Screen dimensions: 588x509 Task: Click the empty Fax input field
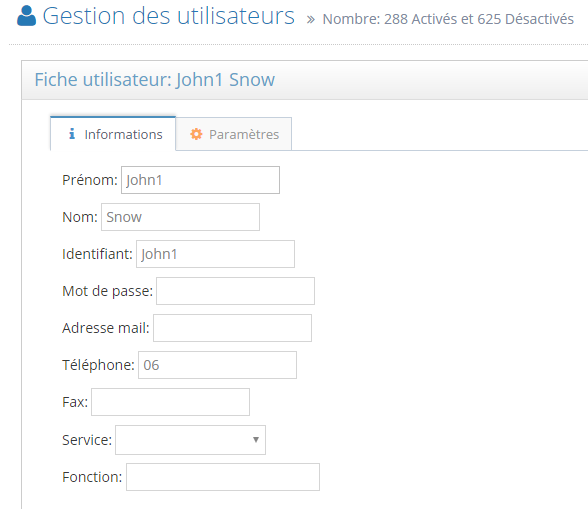171,402
